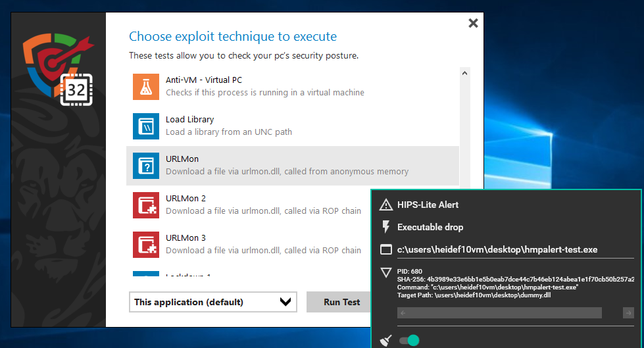Click the Run Test button

pos(341,302)
